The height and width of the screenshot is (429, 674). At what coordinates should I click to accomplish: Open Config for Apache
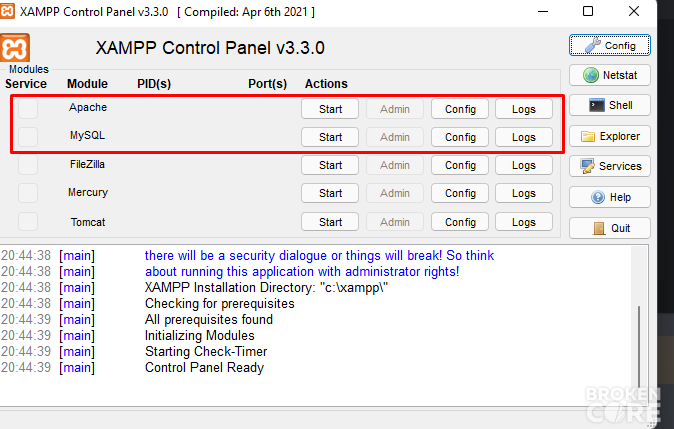pyautogui.click(x=460, y=109)
